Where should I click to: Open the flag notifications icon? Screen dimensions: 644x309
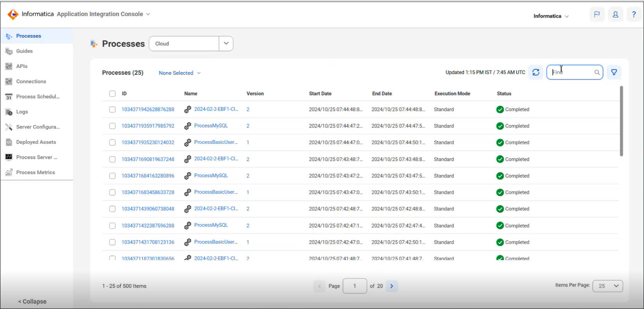pos(597,14)
